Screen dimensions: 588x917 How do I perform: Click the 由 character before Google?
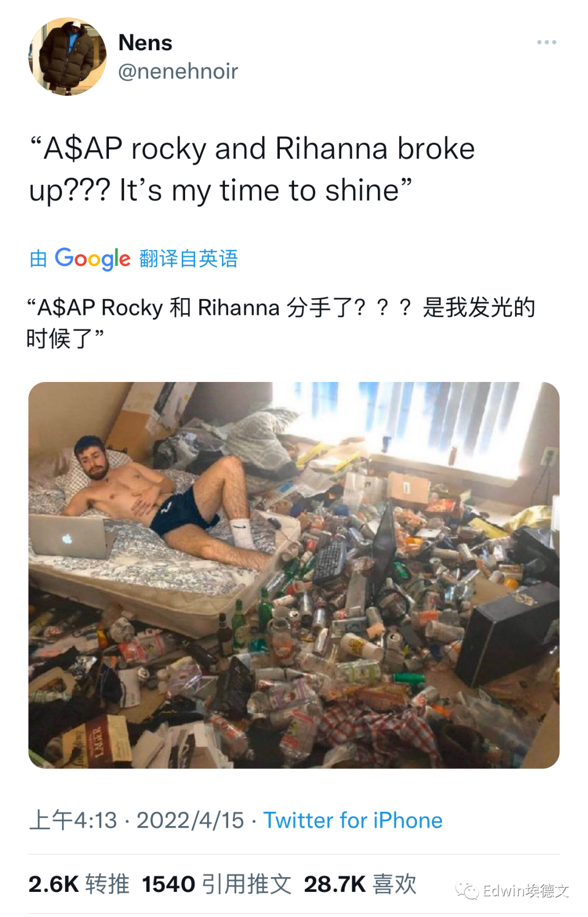[38, 259]
